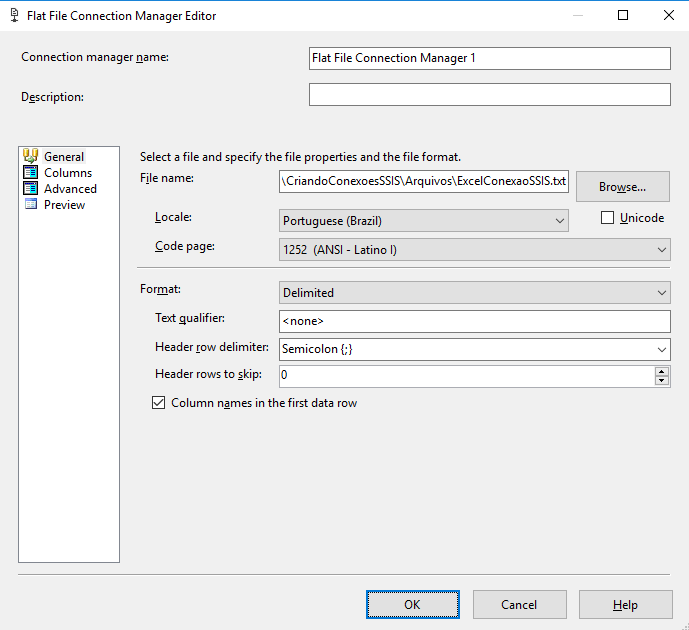
Task: Switch to the Advanced page
Action: pos(70,189)
